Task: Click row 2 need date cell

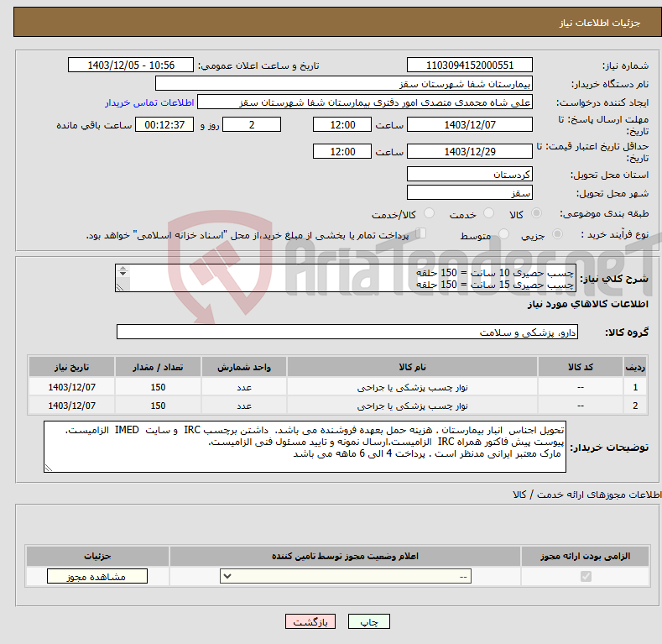Action: pyautogui.click(x=72, y=406)
